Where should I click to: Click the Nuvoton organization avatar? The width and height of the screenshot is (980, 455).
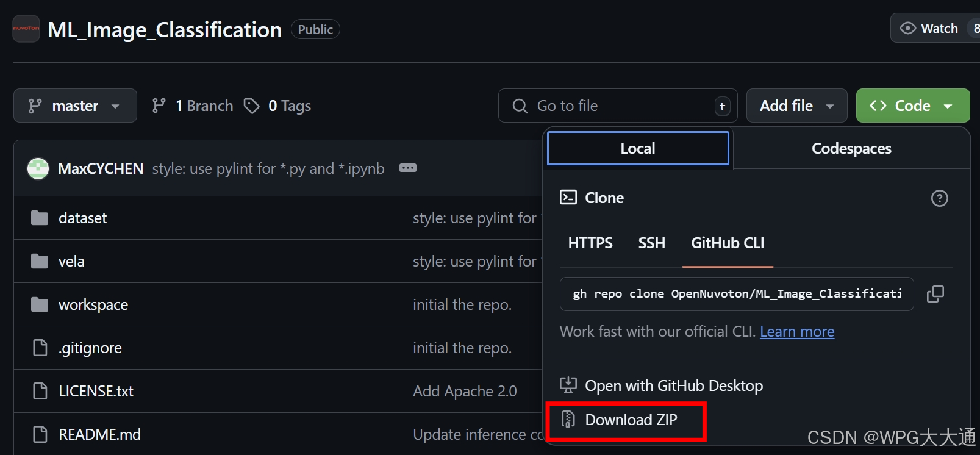pos(26,29)
